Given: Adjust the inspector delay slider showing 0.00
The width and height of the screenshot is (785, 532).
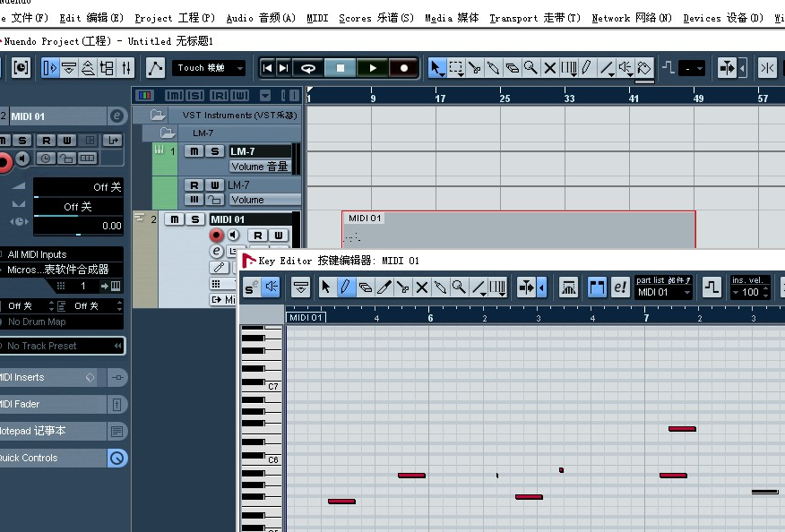Looking at the screenshot, I should [78, 227].
